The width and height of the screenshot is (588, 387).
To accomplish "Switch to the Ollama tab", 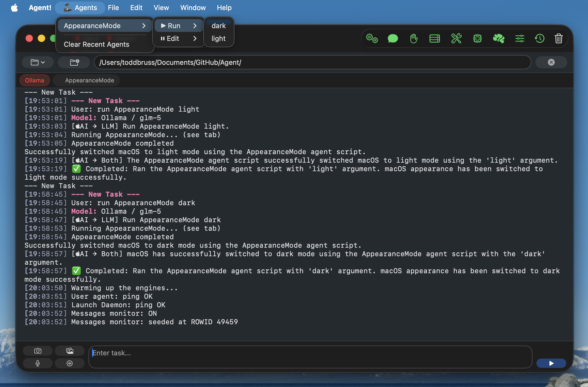I will 35,80.
